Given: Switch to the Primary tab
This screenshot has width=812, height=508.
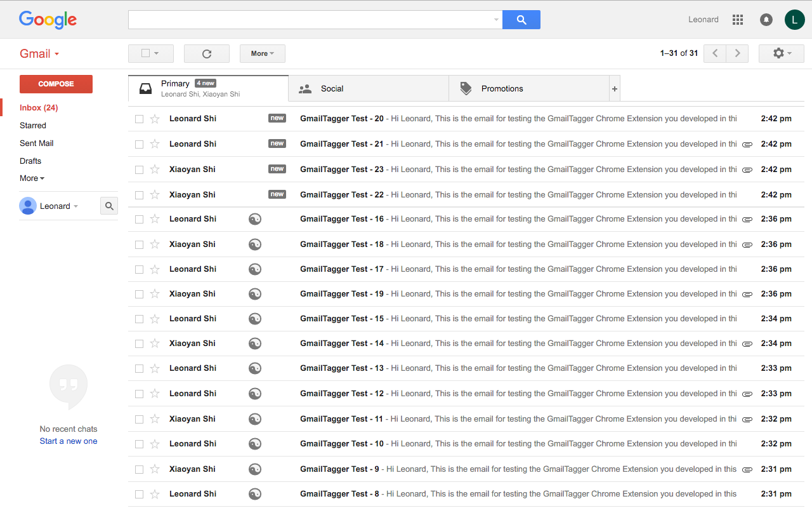Looking at the screenshot, I should click(x=208, y=88).
